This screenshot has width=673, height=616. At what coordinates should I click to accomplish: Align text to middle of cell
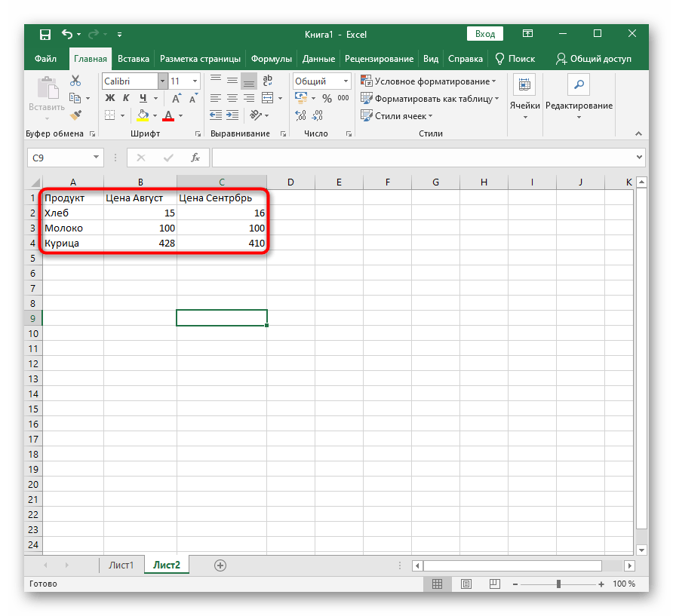(x=232, y=81)
